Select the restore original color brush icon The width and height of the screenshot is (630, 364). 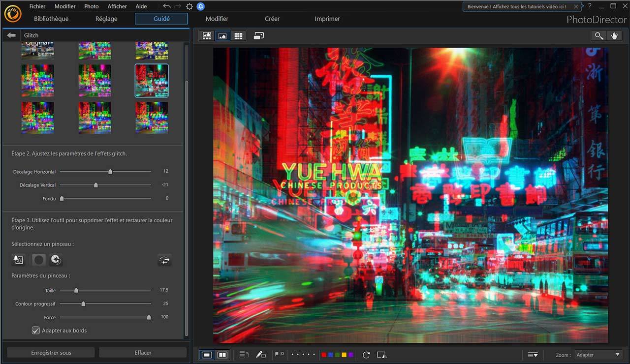point(18,260)
